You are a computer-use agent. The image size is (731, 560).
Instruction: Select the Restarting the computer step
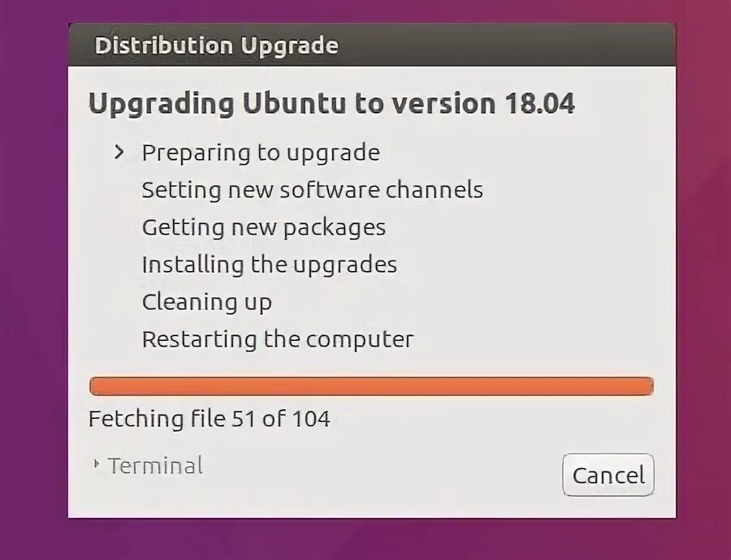(x=277, y=339)
